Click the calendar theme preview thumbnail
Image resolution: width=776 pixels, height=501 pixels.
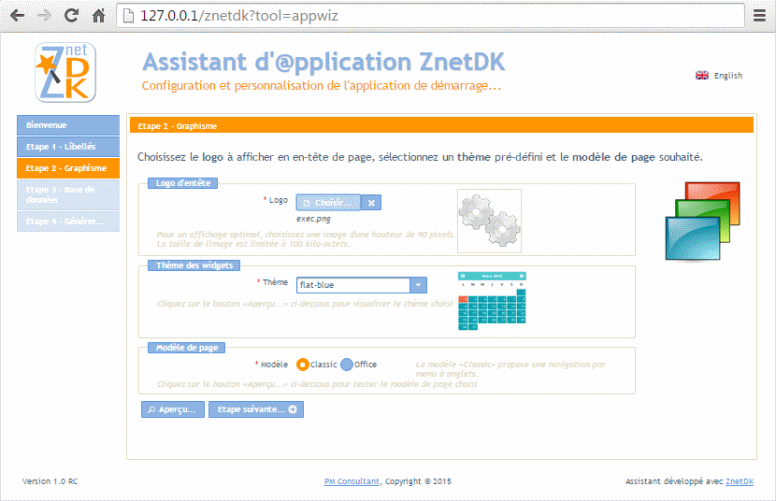point(492,301)
